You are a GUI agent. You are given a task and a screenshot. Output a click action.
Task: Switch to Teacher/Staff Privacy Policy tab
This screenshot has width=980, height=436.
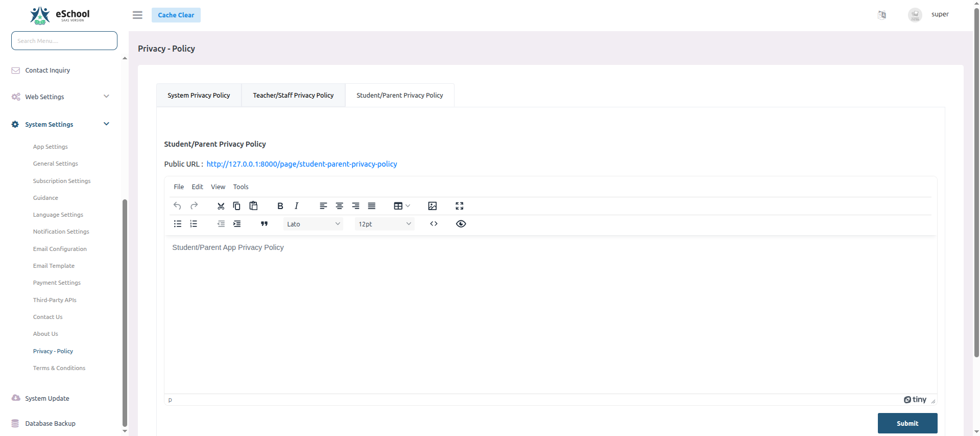coord(293,96)
